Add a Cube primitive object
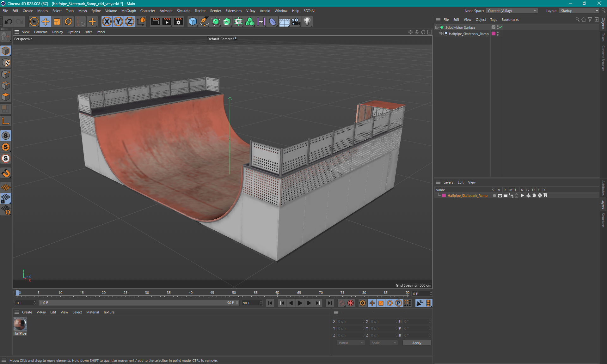Screen dimensions: 607x364 [193, 21]
